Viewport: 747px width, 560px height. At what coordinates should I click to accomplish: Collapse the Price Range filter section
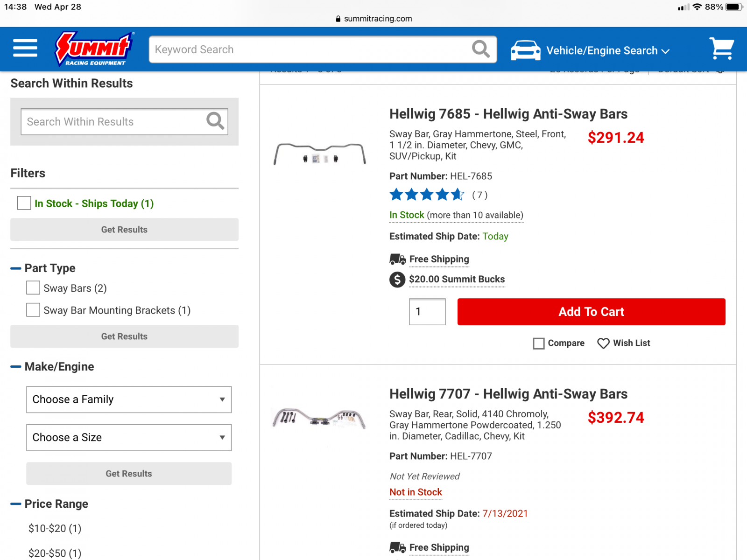[x=16, y=504]
